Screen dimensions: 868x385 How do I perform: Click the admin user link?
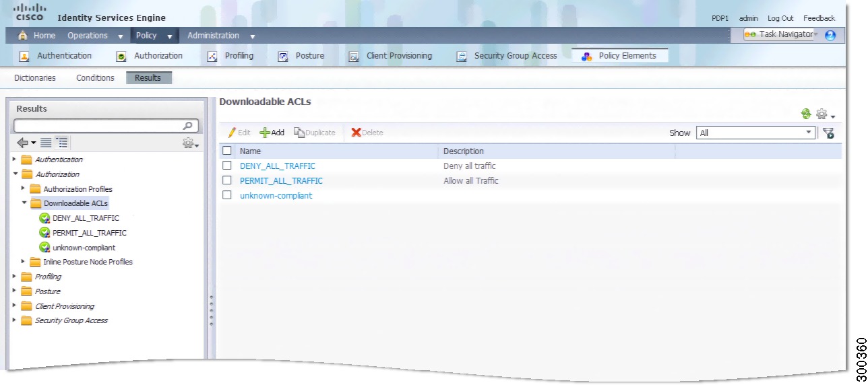748,18
